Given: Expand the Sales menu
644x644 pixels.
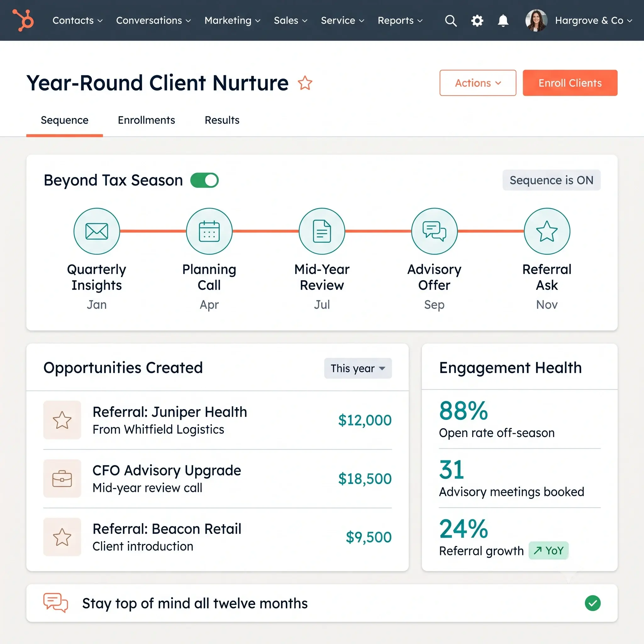Looking at the screenshot, I should tap(291, 21).
